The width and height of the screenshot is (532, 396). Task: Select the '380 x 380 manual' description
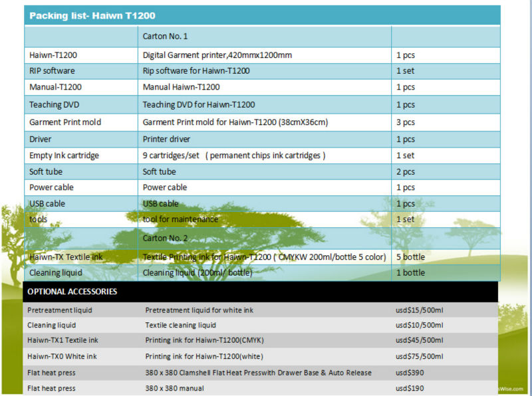point(175,388)
